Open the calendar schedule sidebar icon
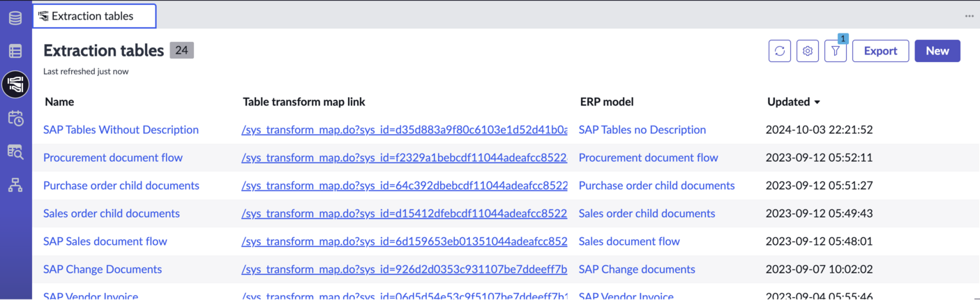 pyautogui.click(x=15, y=118)
